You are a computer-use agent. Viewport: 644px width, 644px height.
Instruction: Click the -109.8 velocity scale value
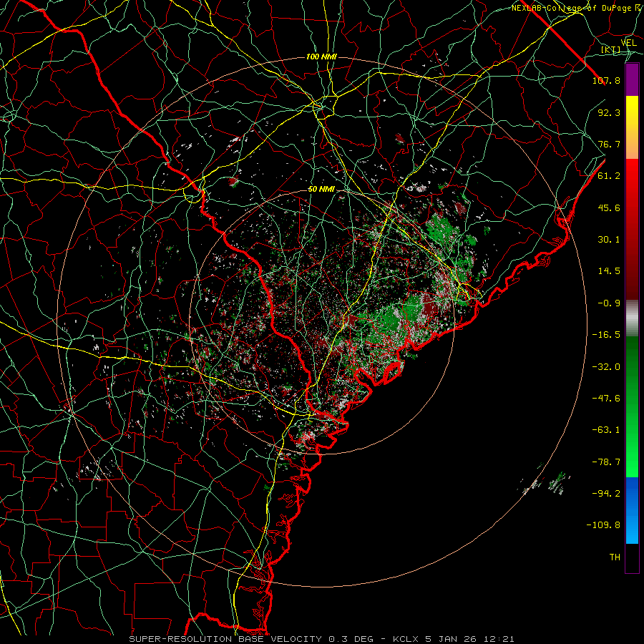[603, 525]
